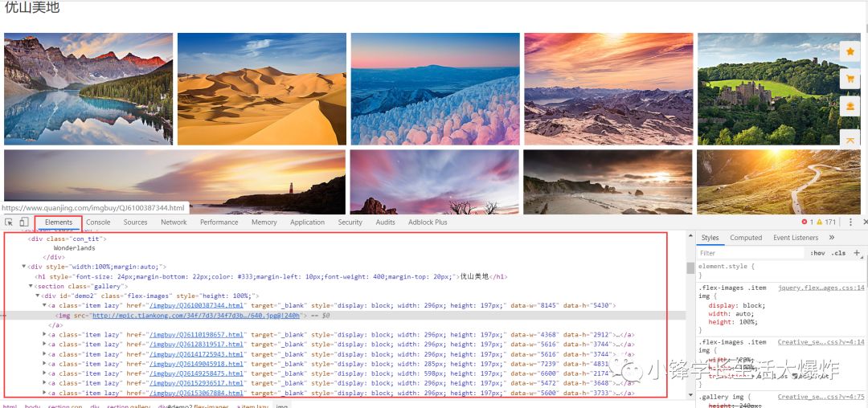868x408 pixels.
Task: Open the Application tab
Action: click(307, 222)
